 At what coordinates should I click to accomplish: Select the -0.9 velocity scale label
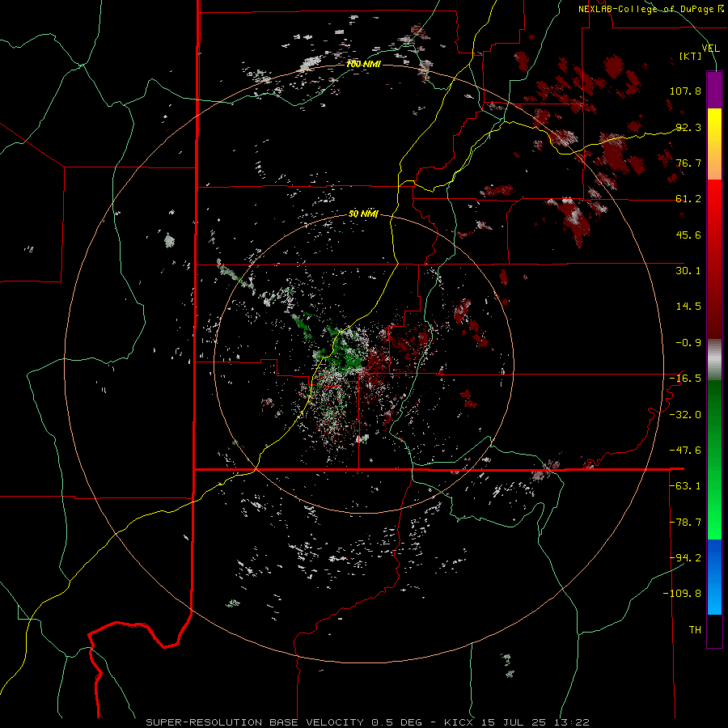point(688,343)
